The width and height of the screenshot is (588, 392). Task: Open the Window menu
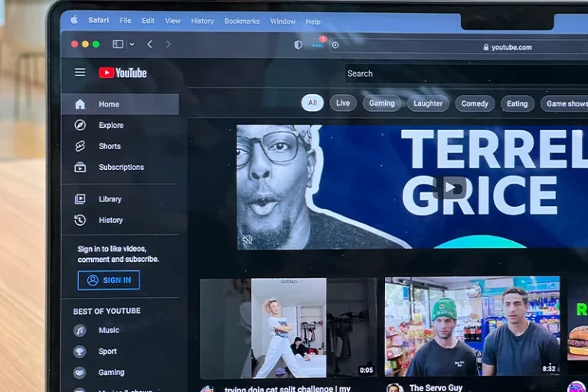click(x=283, y=21)
